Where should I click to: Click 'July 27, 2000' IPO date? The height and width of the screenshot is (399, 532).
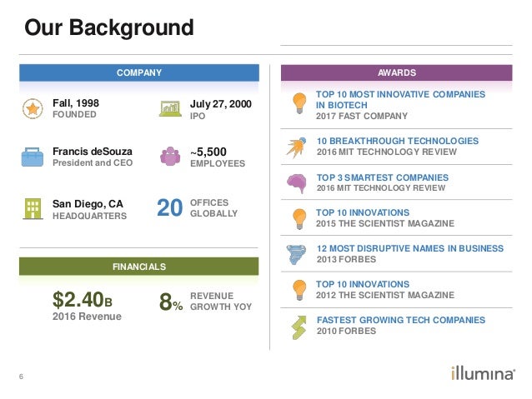220,104
